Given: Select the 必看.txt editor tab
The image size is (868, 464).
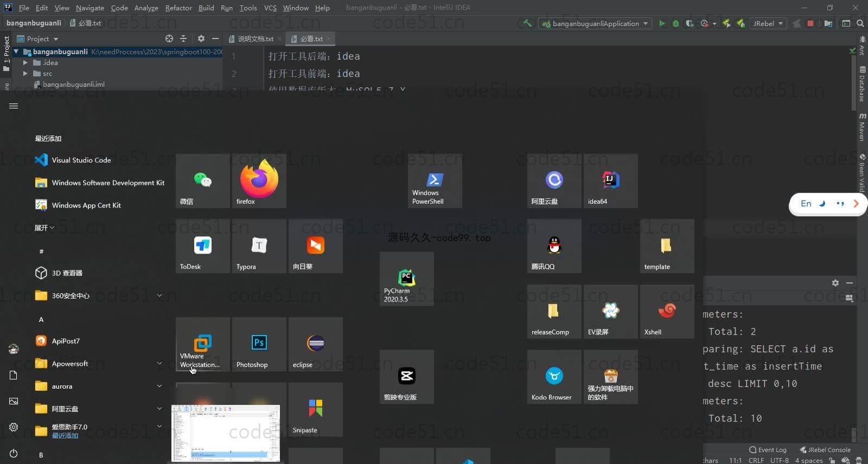Looking at the screenshot, I should click(x=311, y=38).
